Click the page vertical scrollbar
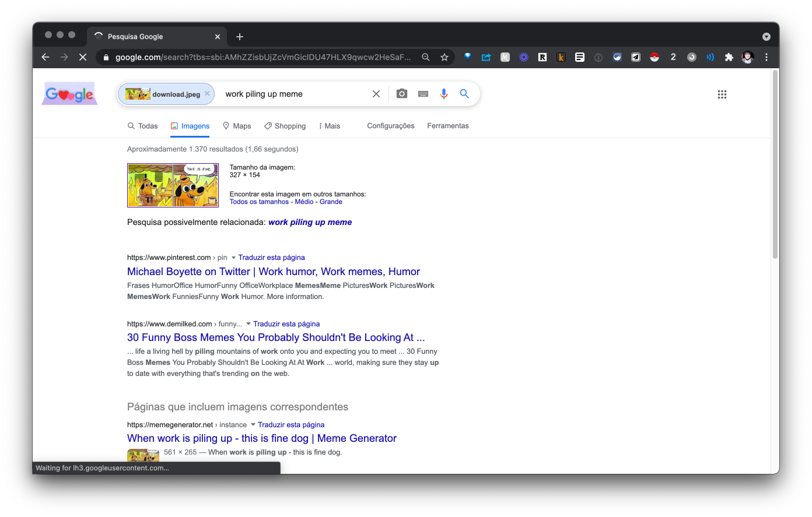812x517 pixels. (x=775, y=164)
